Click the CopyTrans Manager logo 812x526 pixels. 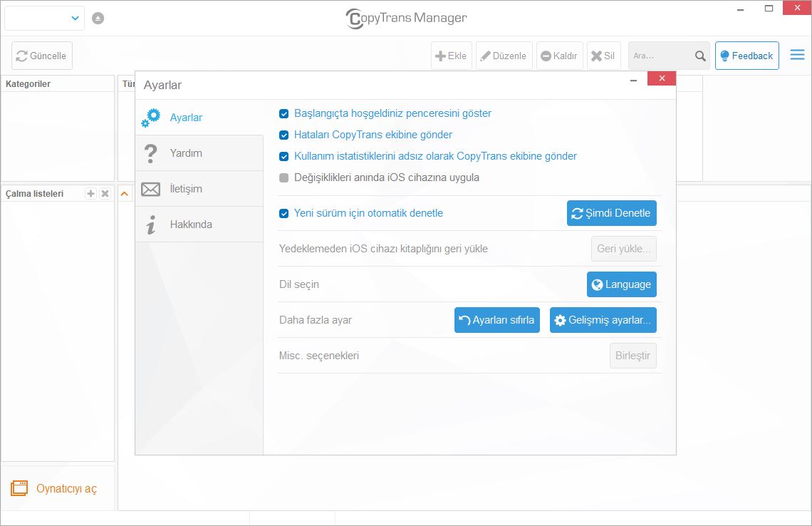[x=406, y=18]
